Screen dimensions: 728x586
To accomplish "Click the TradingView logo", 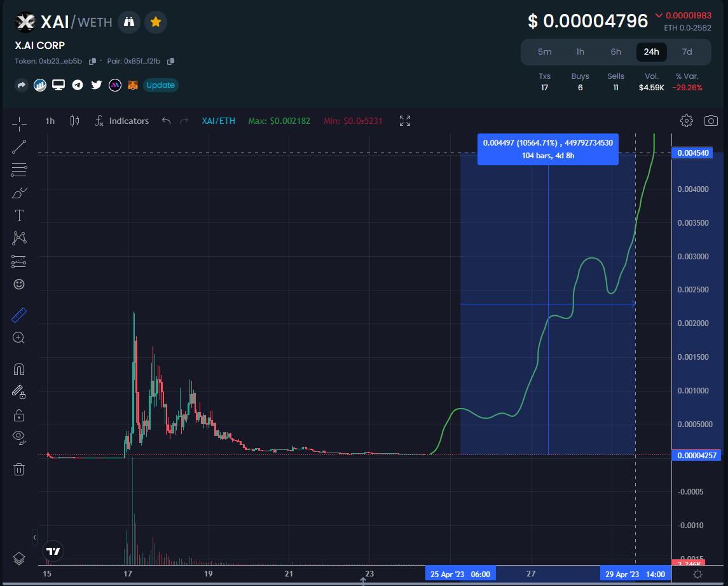I will (53, 551).
